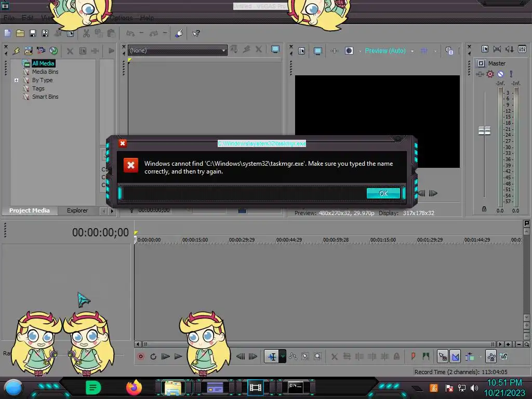The height and width of the screenshot is (399, 532).
Task: Click the Save As icon in the toolbar
Action: [x=45, y=33]
